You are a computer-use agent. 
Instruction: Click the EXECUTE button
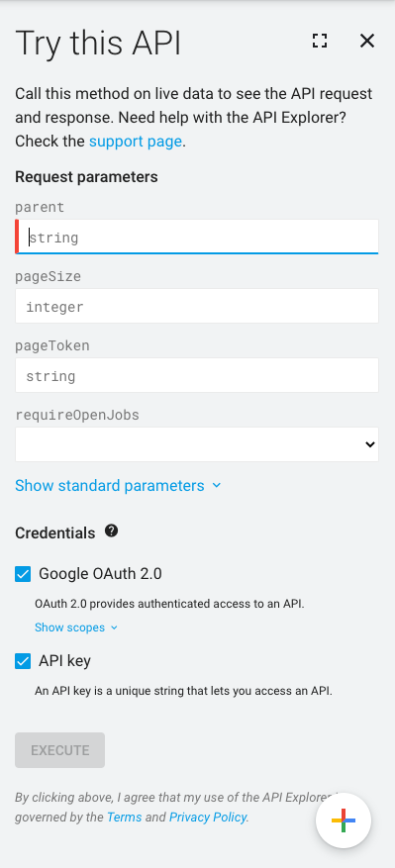pyautogui.click(x=59, y=750)
